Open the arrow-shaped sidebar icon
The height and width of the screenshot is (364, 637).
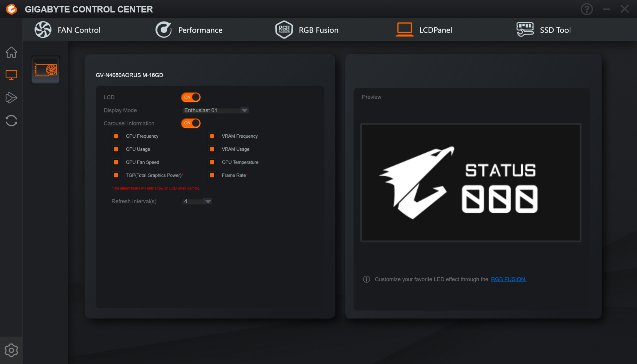11,98
